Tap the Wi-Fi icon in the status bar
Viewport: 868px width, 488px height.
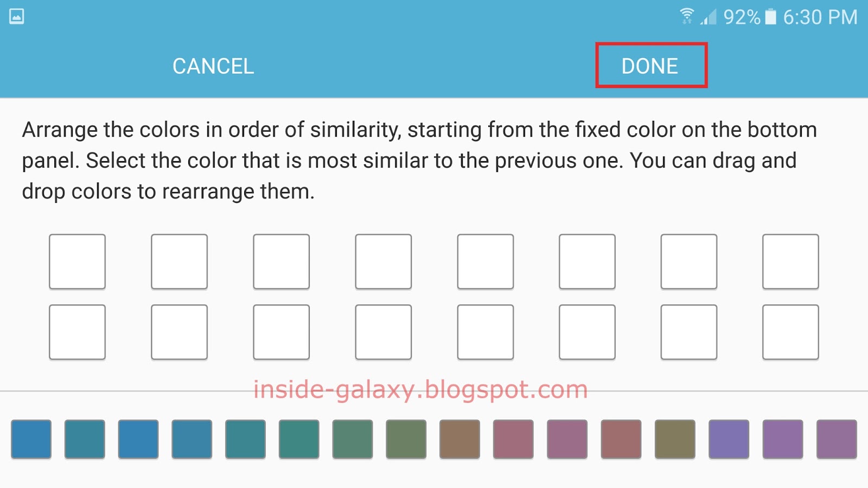coord(687,16)
